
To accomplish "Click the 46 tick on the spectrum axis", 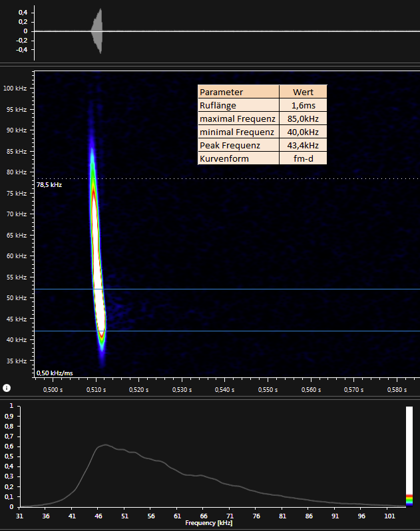I will [99, 516].
